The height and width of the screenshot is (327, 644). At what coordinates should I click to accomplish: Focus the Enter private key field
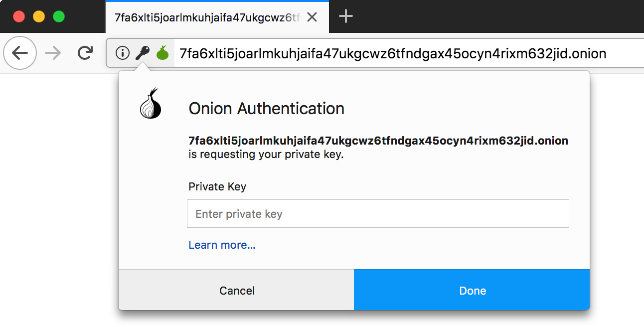[378, 214]
